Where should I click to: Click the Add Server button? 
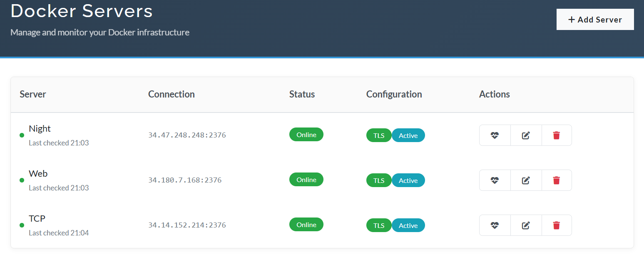[x=595, y=20]
